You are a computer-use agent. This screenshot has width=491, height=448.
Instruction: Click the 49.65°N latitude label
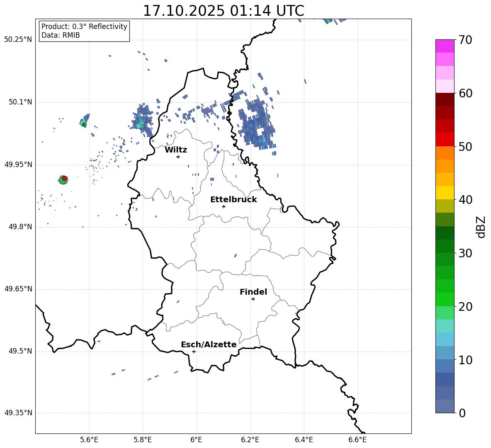coord(18,289)
